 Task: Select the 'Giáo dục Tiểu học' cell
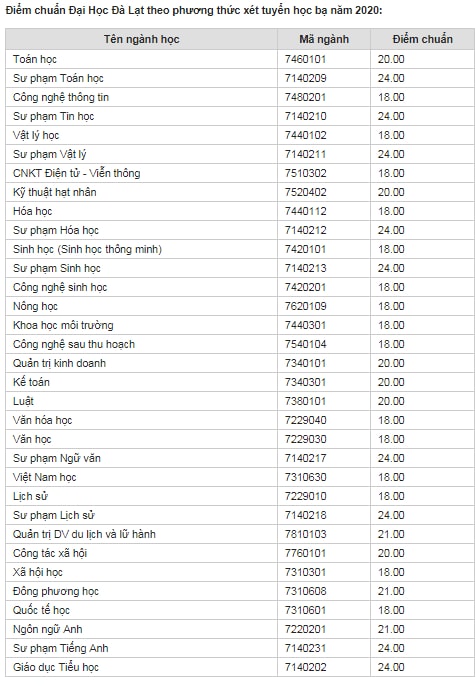tap(141, 667)
